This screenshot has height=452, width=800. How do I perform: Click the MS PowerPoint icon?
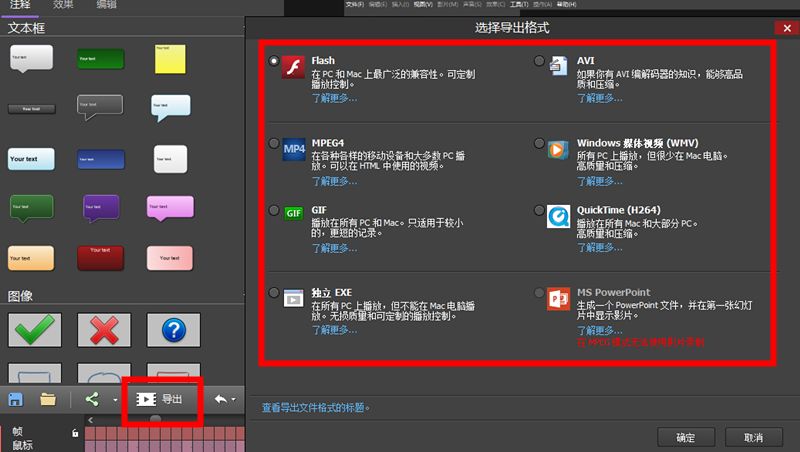click(x=559, y=298)
